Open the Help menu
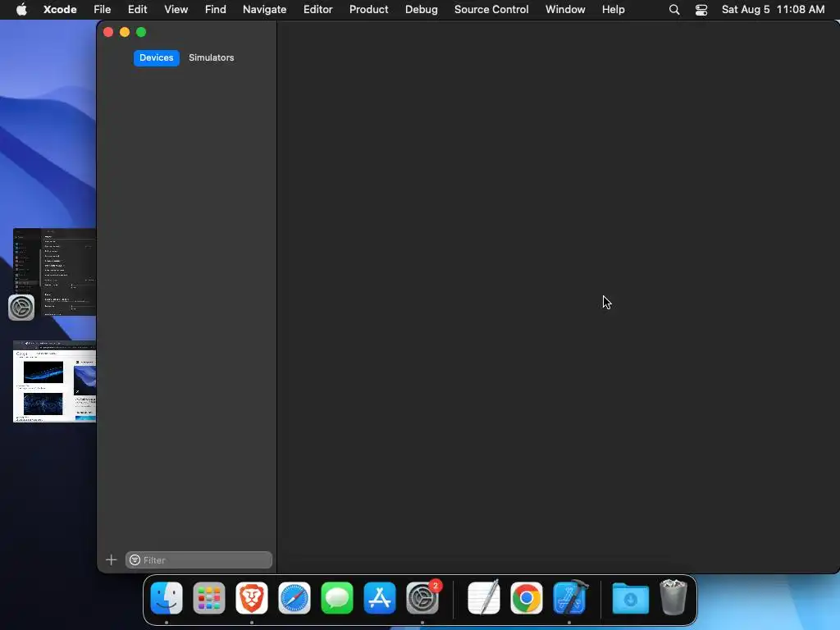This screenshot has height=630, width=840. pyautogui.click(x=614, y=10)
